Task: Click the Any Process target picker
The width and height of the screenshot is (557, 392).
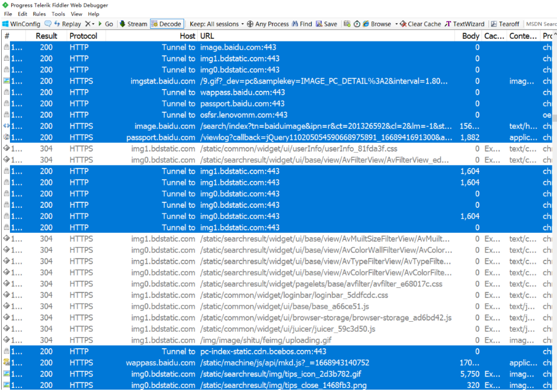Action: pos(268,24)
